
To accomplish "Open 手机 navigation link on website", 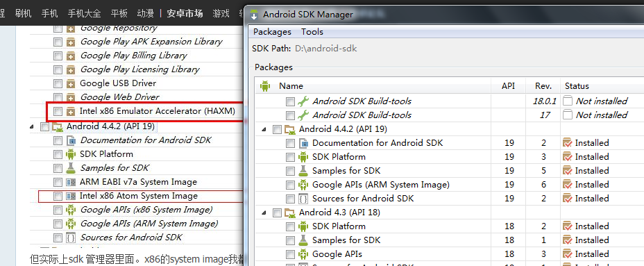I will click(49, 13).
